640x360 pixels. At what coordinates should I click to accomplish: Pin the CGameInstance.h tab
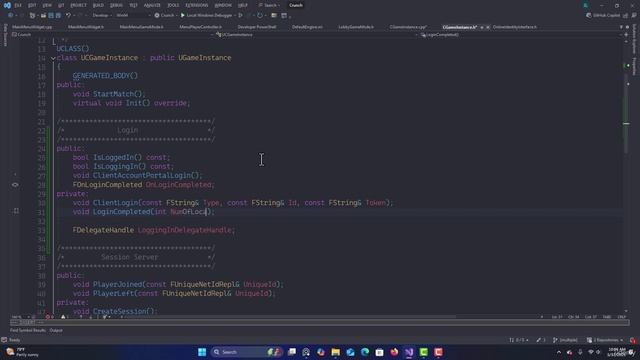coord(482,27)
